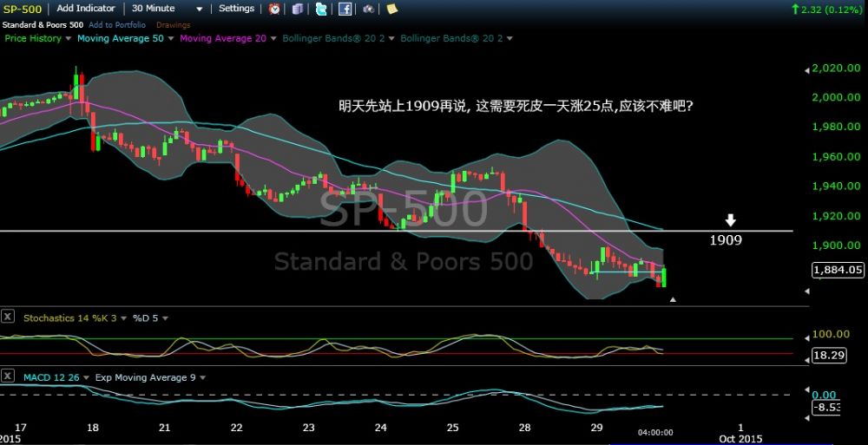Open the price alert alarm clock icon
The image size is (868, 445).
point(274,9)
